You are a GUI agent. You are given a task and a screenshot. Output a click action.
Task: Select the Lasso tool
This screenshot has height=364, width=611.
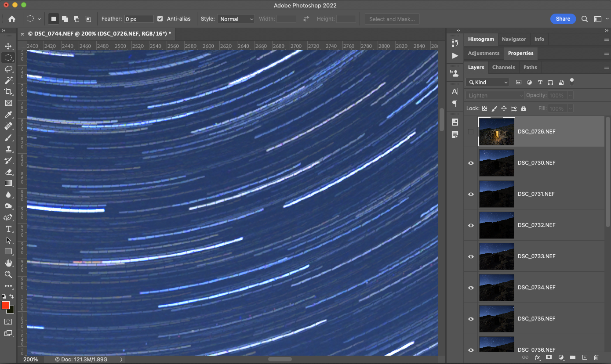coord(9,69)
